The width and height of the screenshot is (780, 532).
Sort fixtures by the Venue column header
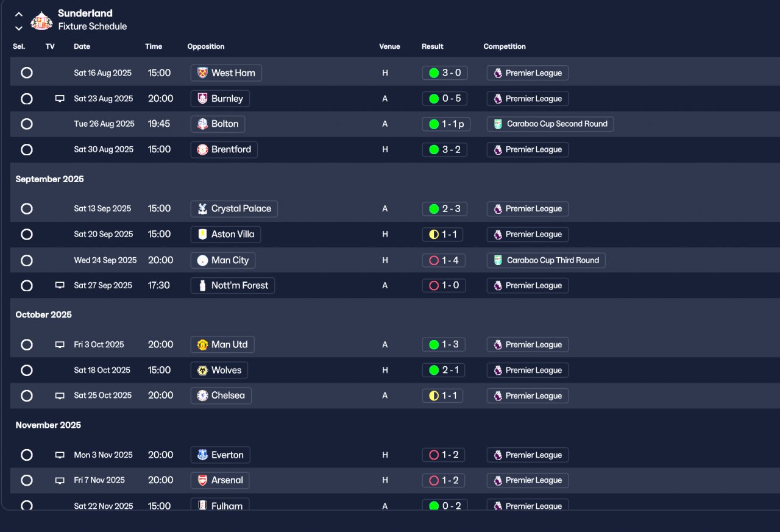pyautogui.click(x=389, y=46)
